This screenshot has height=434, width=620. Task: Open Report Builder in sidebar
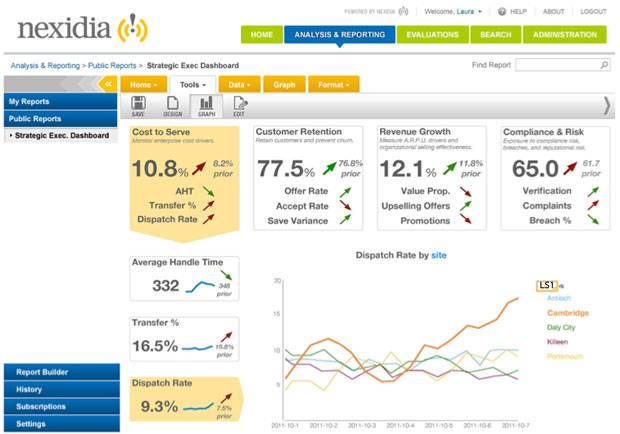pos(62,372)
